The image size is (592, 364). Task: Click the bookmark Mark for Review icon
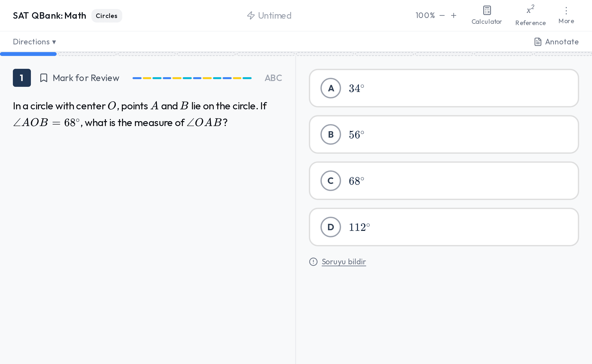click(x=44, y=78)
